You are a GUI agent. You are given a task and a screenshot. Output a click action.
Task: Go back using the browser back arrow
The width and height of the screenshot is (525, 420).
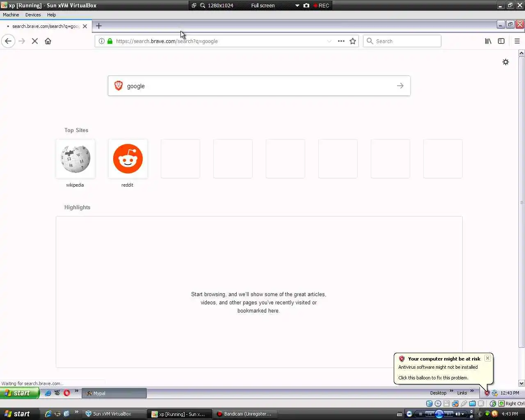8,41
